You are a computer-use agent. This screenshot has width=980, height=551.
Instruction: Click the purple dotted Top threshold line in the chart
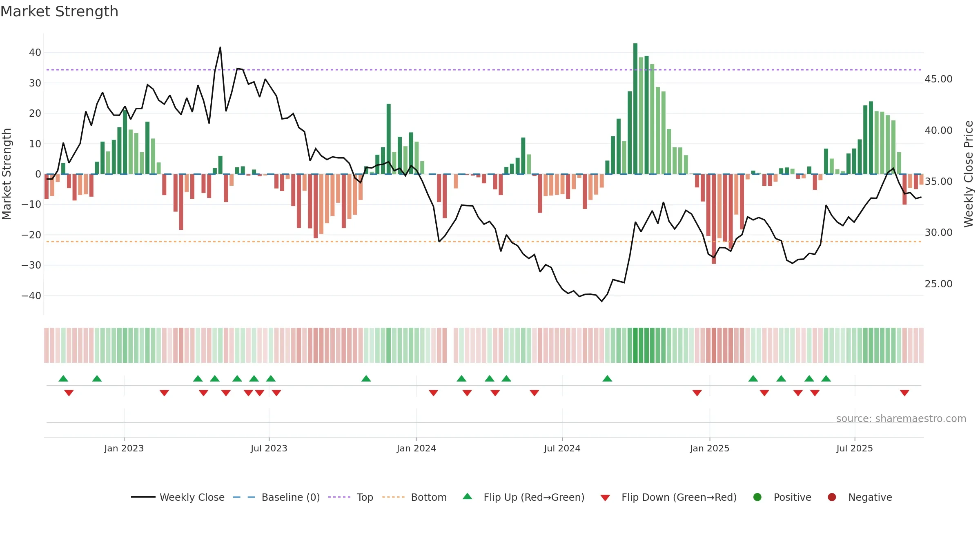click(x=484, y=70)
